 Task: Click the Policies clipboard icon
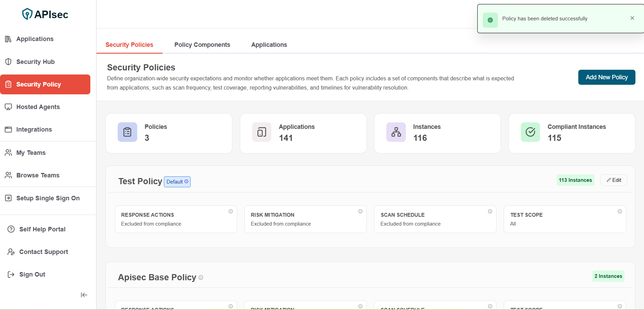[x=127, y=132]
